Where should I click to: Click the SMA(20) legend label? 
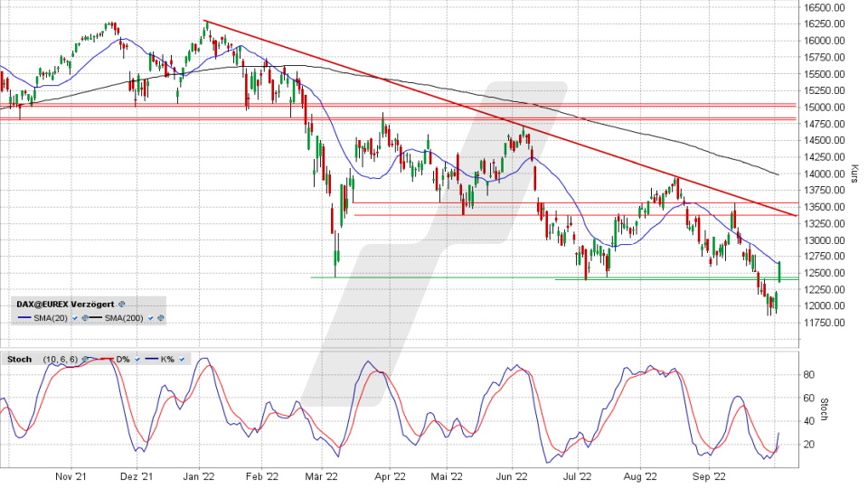coord(51,318)
